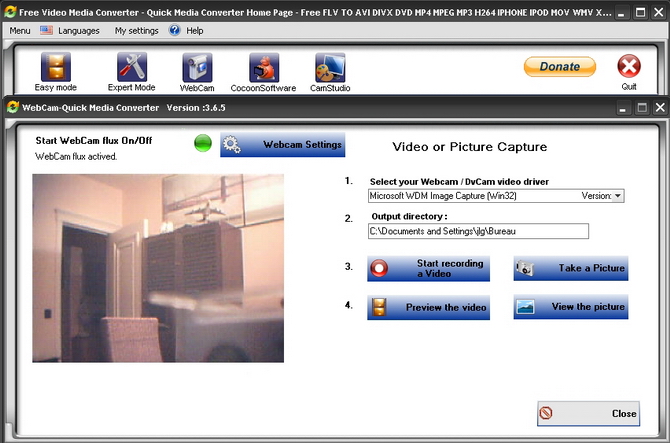The width and height of the screenshot is (670, 443).
Task: Click the blue Help question mark icon
Action: point(174,30)
